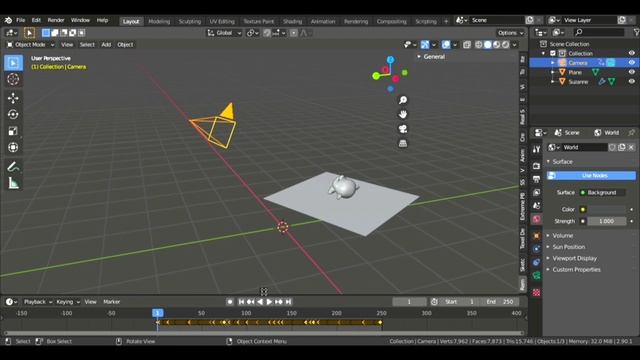Open the Playback dropdown in timeline
This screenshot has height=360, width=640.
click(38, 302)
